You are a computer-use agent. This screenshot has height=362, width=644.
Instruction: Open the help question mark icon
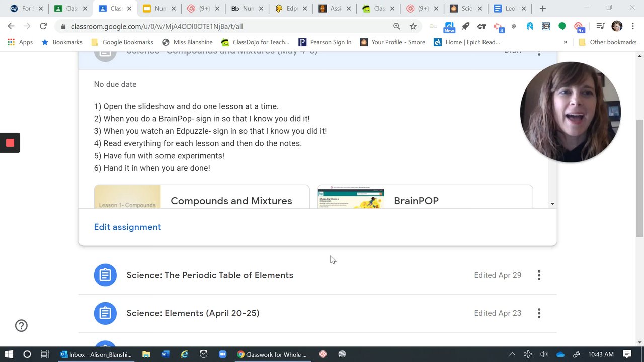coord(21,326)
